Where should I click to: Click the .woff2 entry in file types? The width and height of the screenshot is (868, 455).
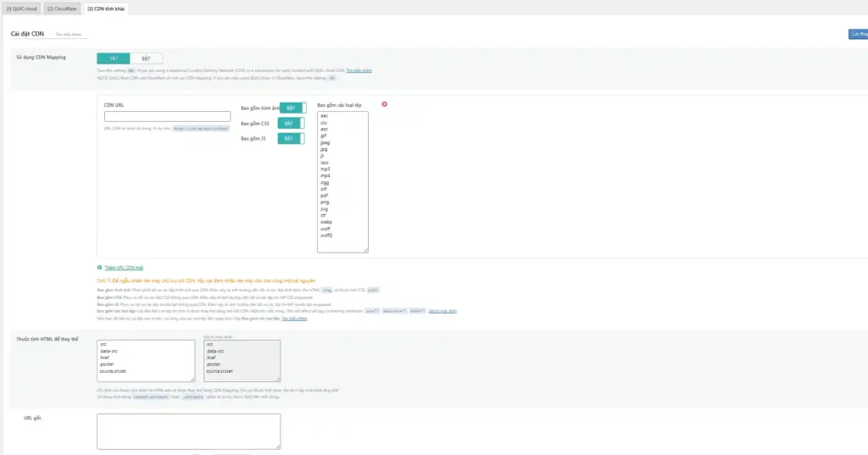point(326,236)
